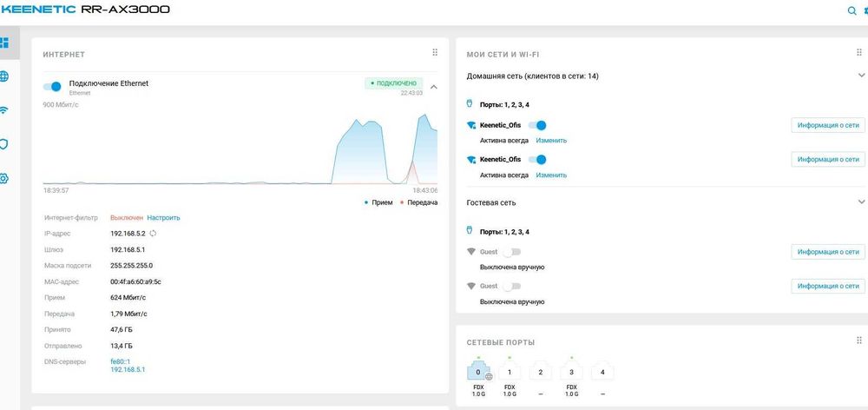Viewport: 868px width, 410px height.
Task: Click the transmit rate 1,79 Мбит/с
Action: pos(129,314)
